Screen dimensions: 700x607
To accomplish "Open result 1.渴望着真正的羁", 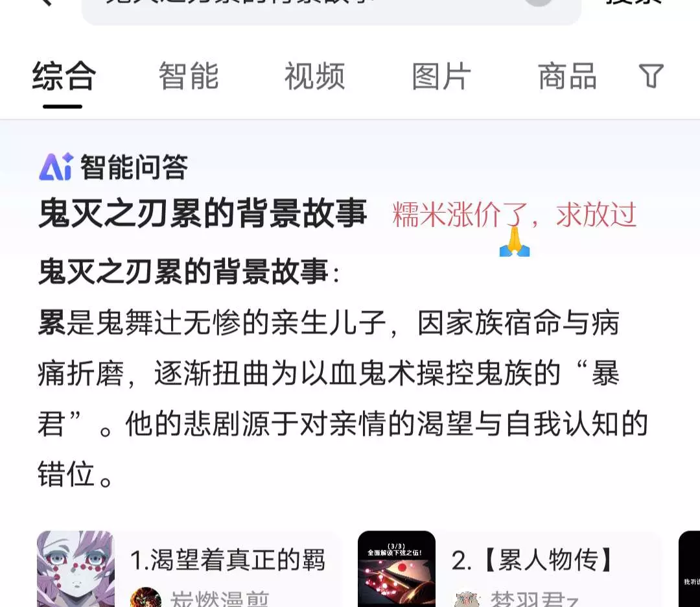I will point(227,560).
